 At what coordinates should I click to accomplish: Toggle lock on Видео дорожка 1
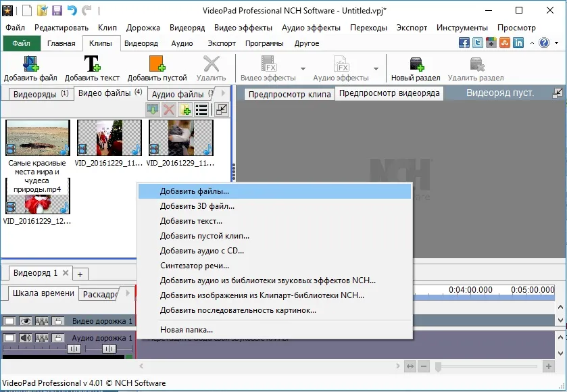click(x=58, y=321)
